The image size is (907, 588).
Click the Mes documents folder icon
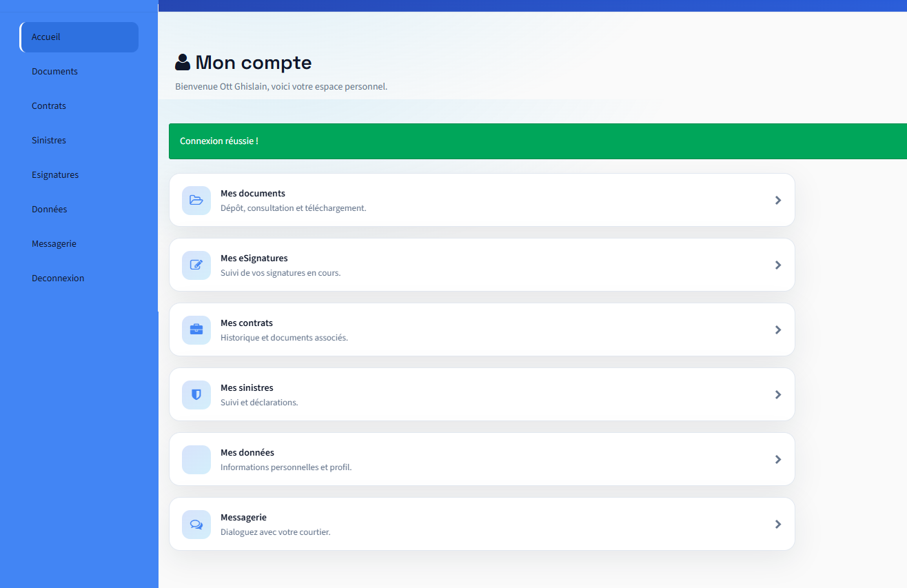pyautogui.click(x=196, y=201)
